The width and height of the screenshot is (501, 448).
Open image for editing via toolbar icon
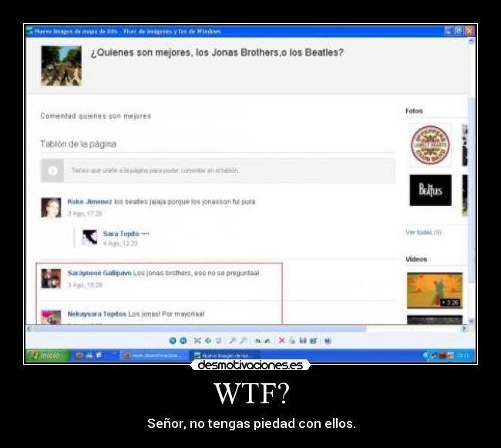click(314, 341)
